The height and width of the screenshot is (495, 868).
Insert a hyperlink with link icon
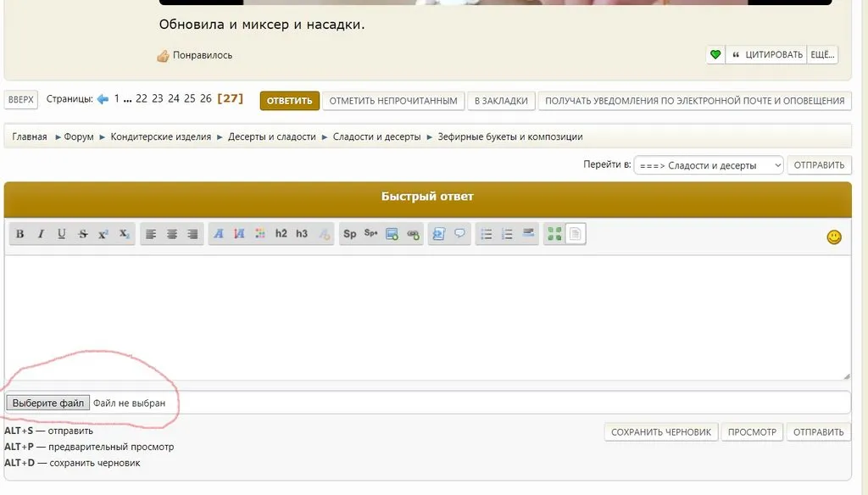click(x=413, y=234)
